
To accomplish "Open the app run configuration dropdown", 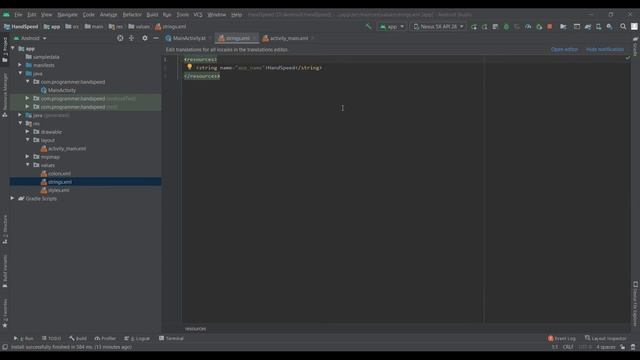I will tap(391, 27).
